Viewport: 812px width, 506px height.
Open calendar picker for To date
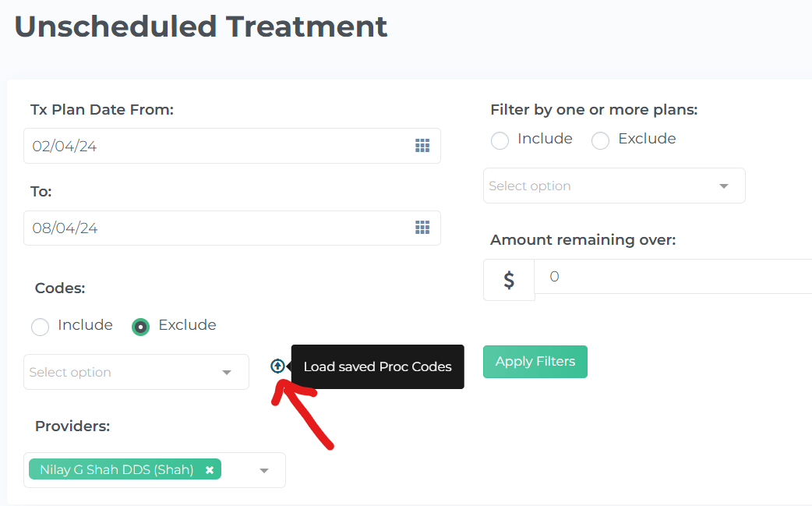coord(422,228)
